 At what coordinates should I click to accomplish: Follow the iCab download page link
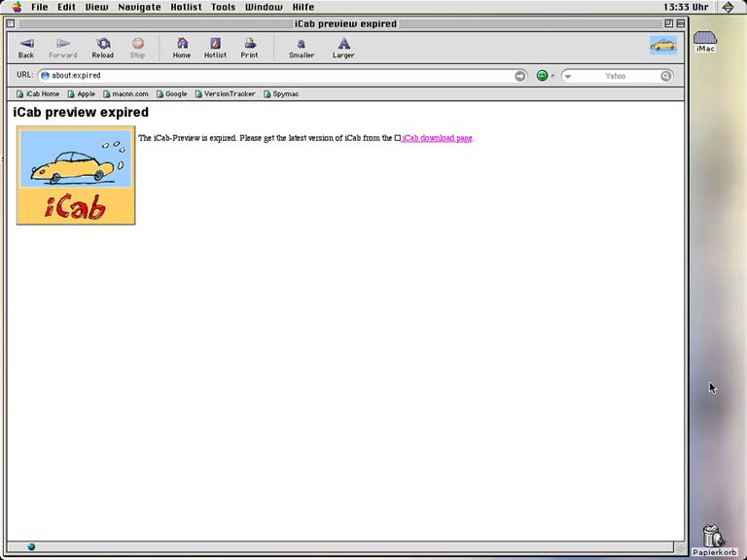tap(437, 138)
